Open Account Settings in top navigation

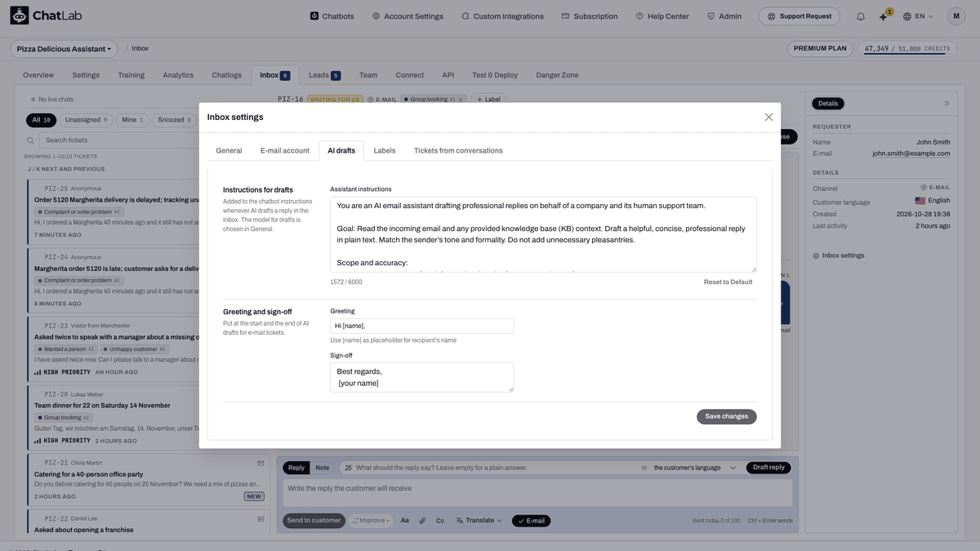[x=408, y=16]
